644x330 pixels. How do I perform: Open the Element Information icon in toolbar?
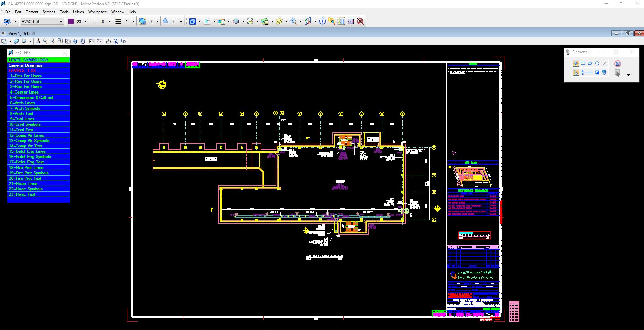(322, 21)
